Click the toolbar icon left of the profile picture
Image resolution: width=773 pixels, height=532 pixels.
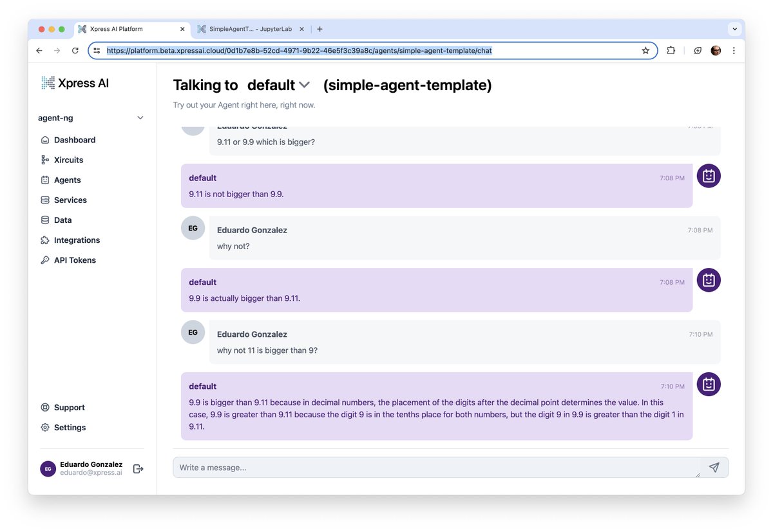click(x=698, y=50)
